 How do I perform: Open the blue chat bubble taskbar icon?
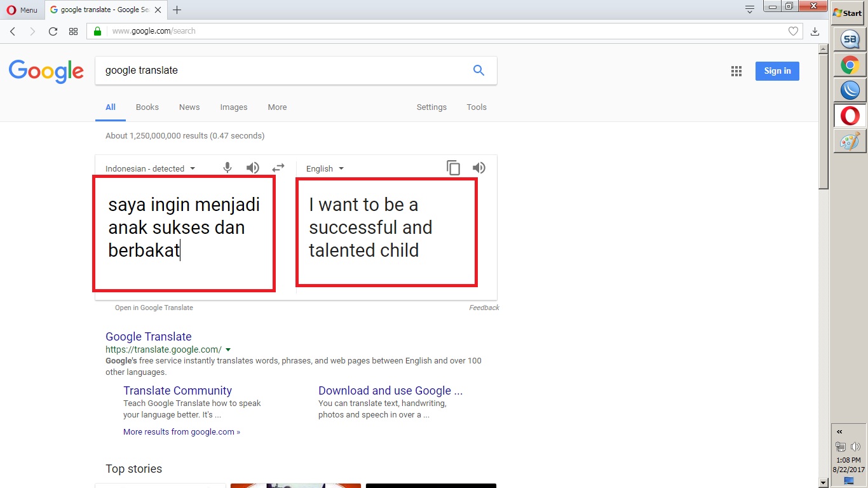point(850,40)
